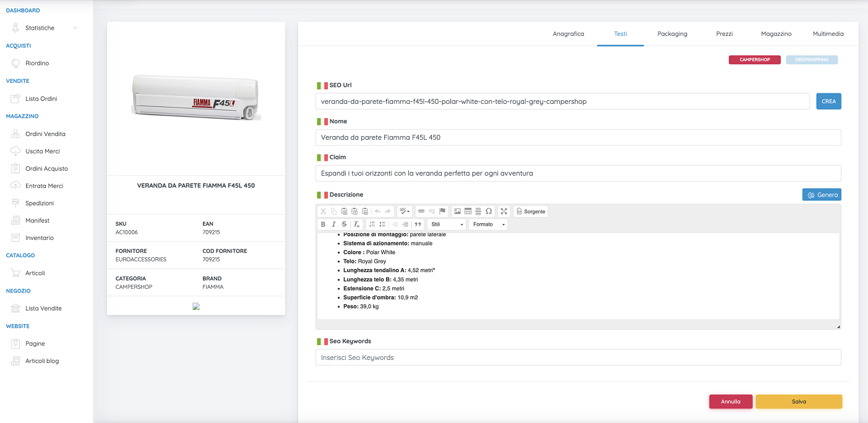Open the Formato dropdown
Image resolution: width=868 pixels, height=423 pixels.
click(x=489, y=224)
